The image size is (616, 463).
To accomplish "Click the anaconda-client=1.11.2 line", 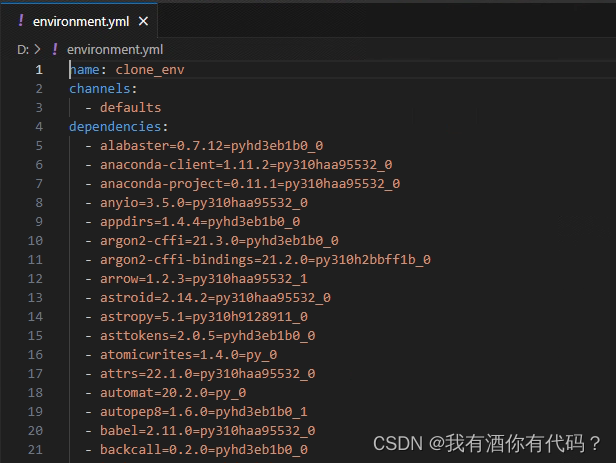I will 246,165.
